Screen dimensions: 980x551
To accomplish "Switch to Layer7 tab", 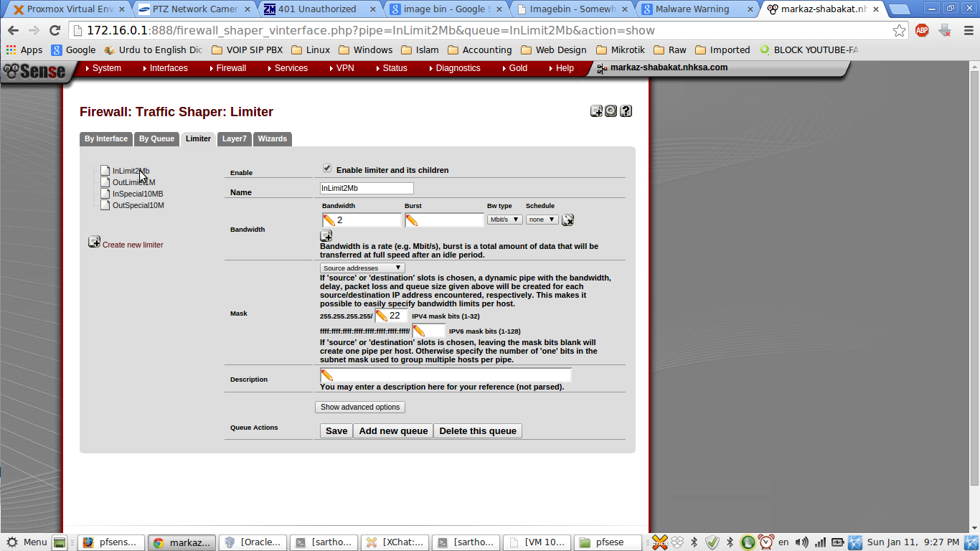I will (234, 139).
